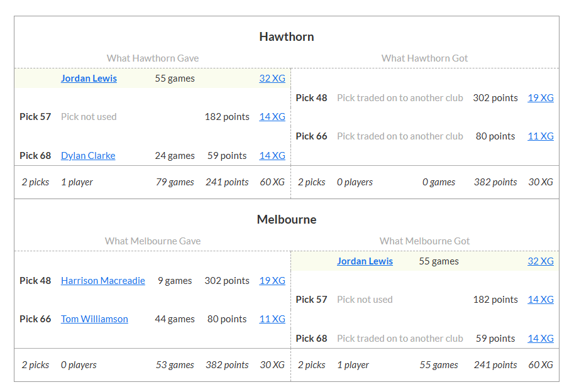
Task: Open Jordan Lewis link under What Melbourne Got
Action: click(365, 261)
